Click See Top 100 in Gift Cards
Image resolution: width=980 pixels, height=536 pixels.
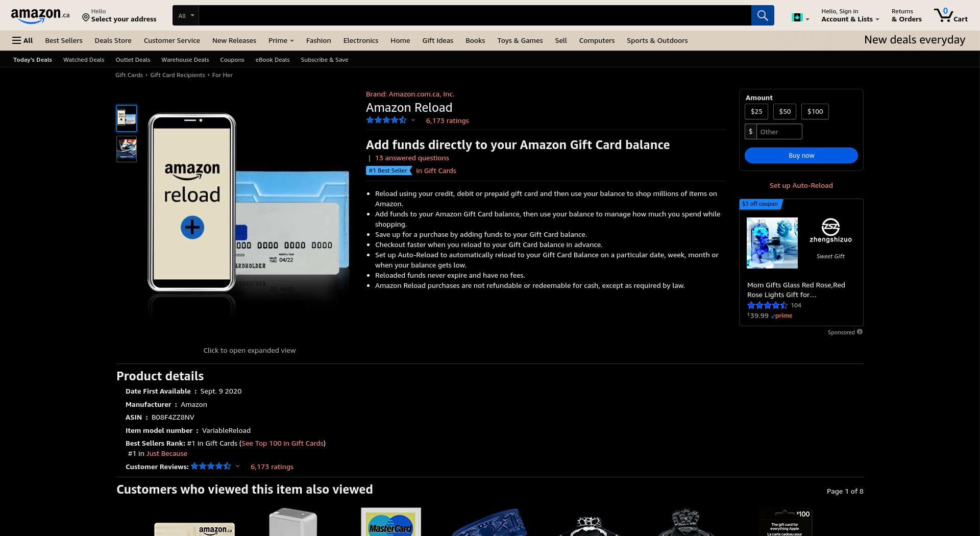coord(282,443)
